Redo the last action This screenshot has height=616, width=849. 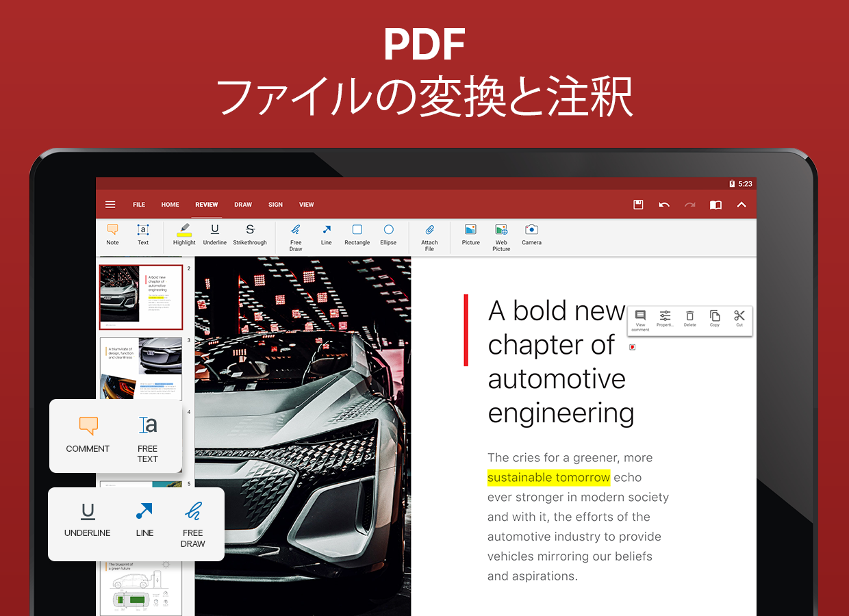coord(690,205)
